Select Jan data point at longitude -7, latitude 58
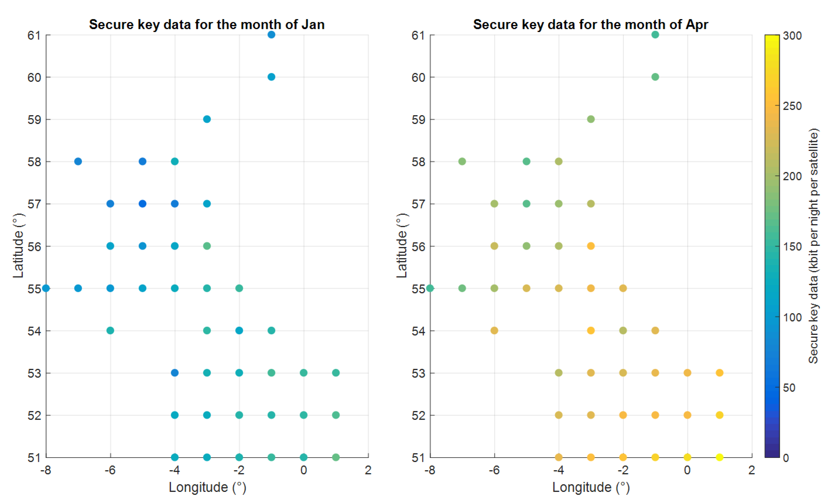This screenshot has height=504, width=834. coord(78,162)
